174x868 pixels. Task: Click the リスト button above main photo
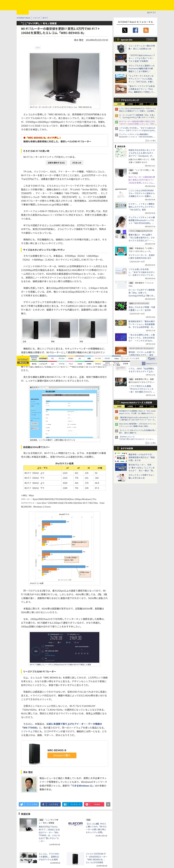pyautogui.click(x=38, y=47)
